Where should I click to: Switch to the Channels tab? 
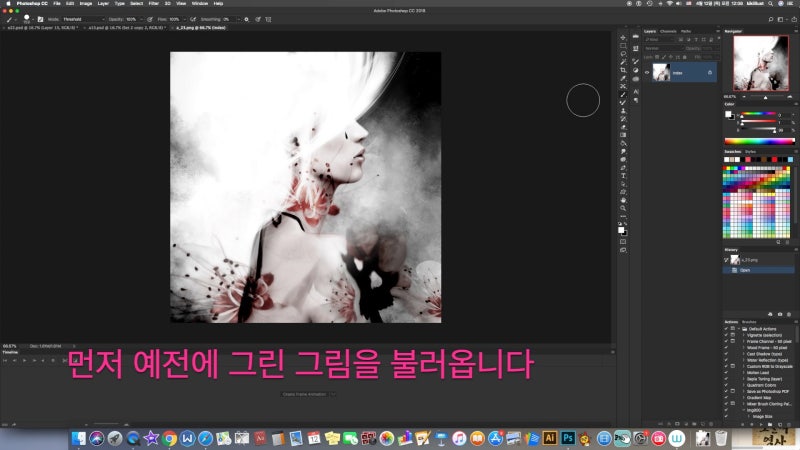[668, 32]
